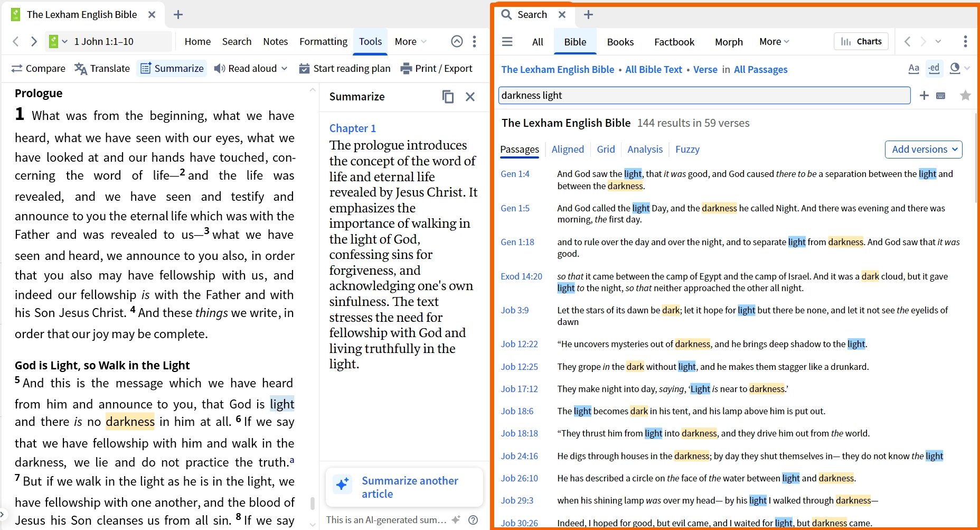980x530 pixels.
Task: Expand the More dropdown in the Search panel
Action: pos(774,41)
